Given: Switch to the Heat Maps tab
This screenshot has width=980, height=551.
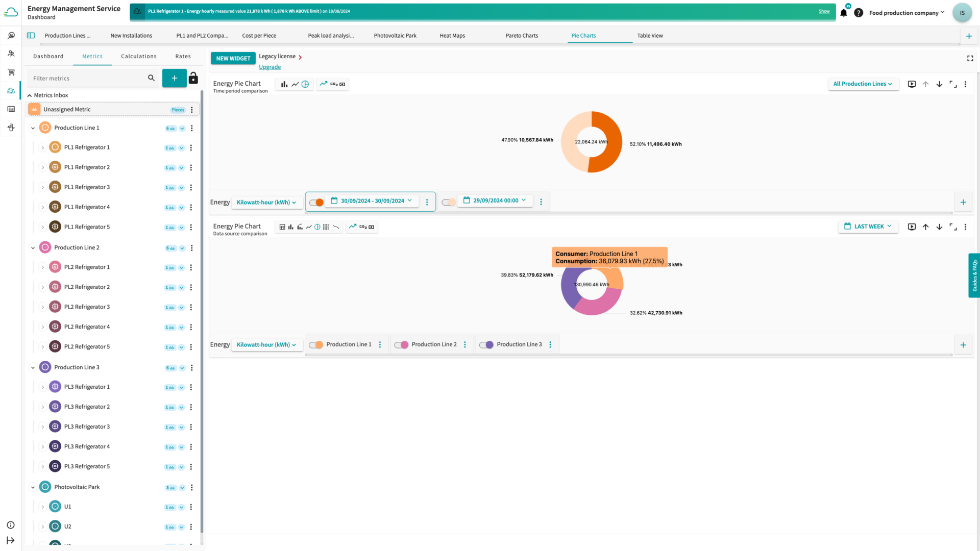Looking at the screenshot, I should point(452,36).
